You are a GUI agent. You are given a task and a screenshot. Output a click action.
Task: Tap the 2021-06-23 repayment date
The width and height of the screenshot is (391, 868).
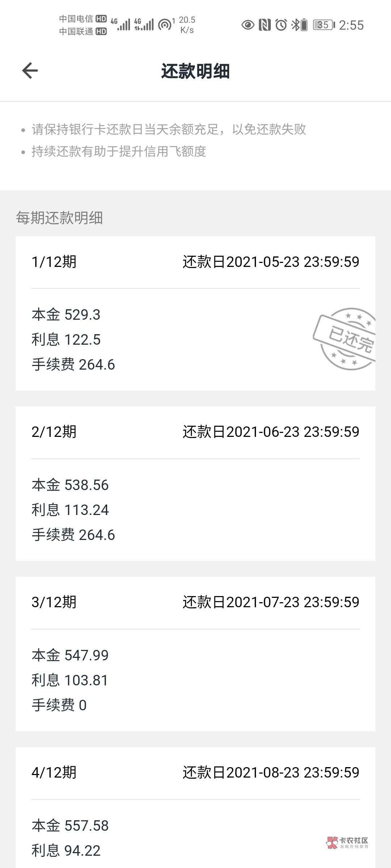pyautogui.click(x=271, y=432)
